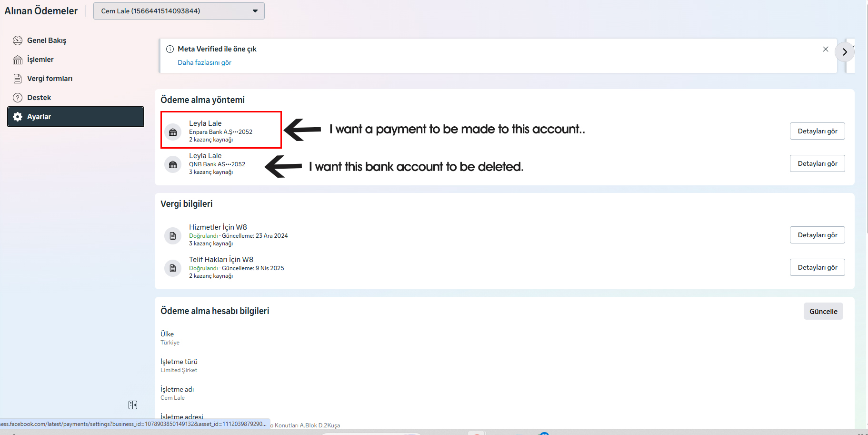Image resolution: width=868 pixels, height=435 pixels.
Task: Collapse the sidebar using panel toggle icon
Action: [x=133, y=405]
